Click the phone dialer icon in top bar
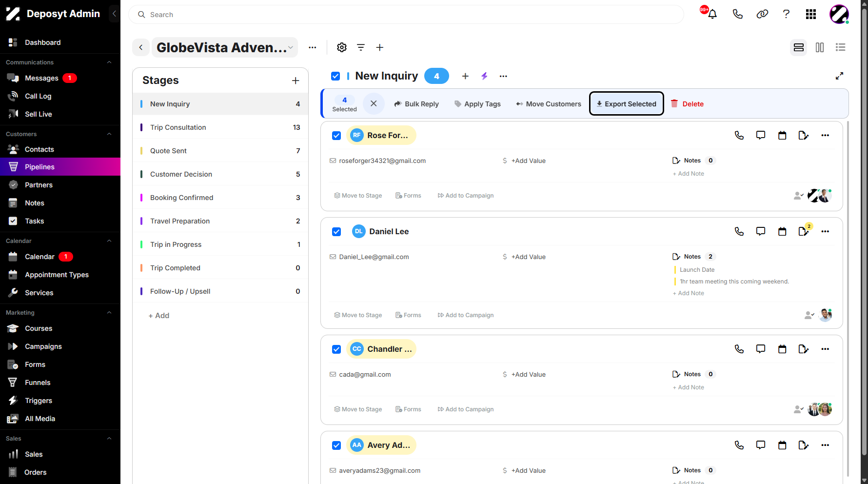Viewport: 868px width, 484px height. pos(737,14)
